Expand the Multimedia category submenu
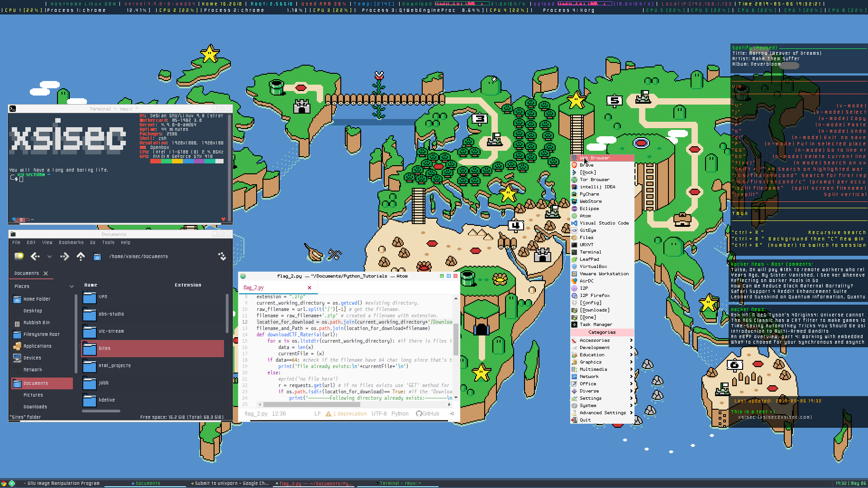868x488 pixels. [x=602, y=369]
